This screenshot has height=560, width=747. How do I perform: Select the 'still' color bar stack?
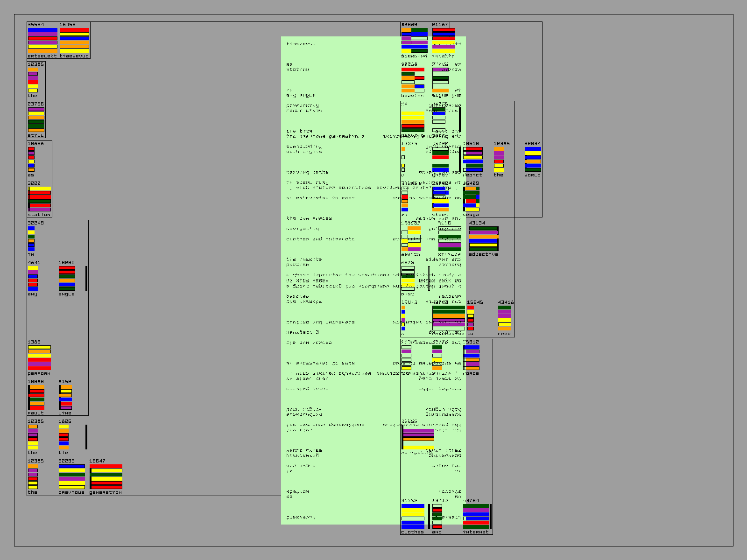tap(36, 119)
